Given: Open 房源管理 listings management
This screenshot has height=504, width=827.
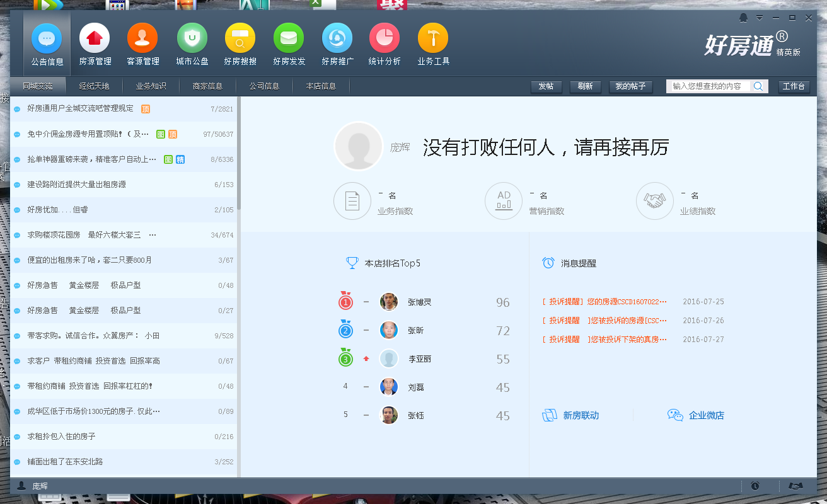Looking at the screenshot, I should pyautogui.click(x=95, y=44).
